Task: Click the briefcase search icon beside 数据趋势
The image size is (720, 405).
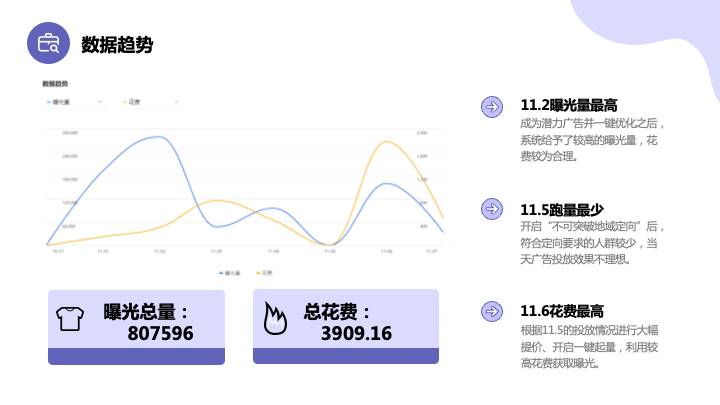Action: [48, 43]
